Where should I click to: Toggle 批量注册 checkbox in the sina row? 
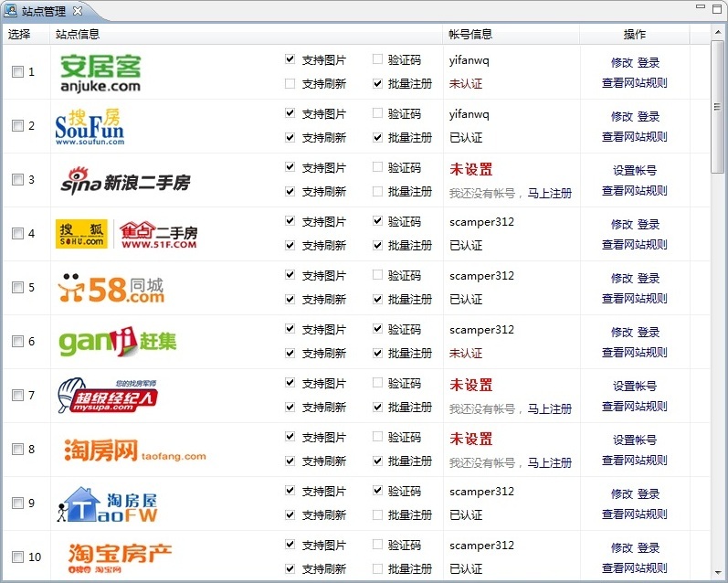pyautogui.click(x=377, y=191)
